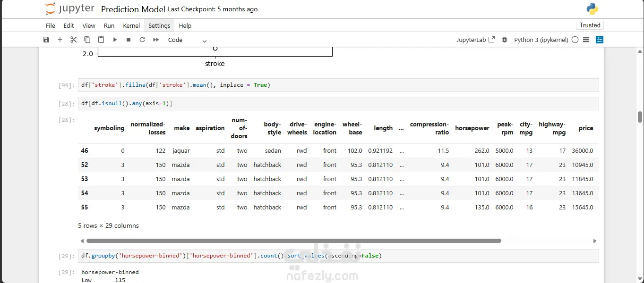Click the 102.0 wheel-base value
This screenshot has width=644, height=283.
point(354,151)
